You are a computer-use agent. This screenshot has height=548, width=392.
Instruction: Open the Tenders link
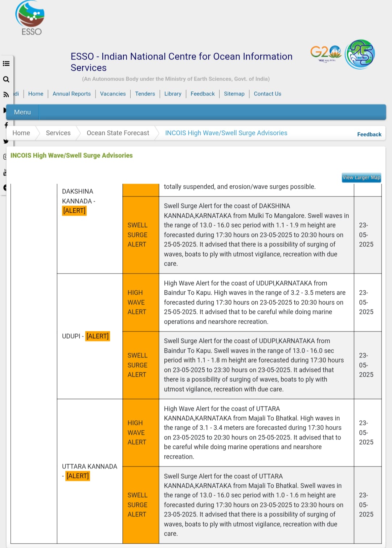(x=145, y=94)
